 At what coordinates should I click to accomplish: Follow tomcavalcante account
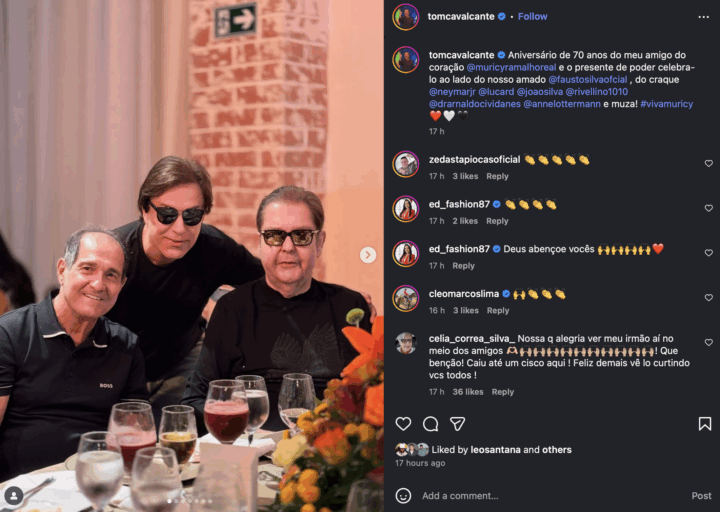coord(532,17)
